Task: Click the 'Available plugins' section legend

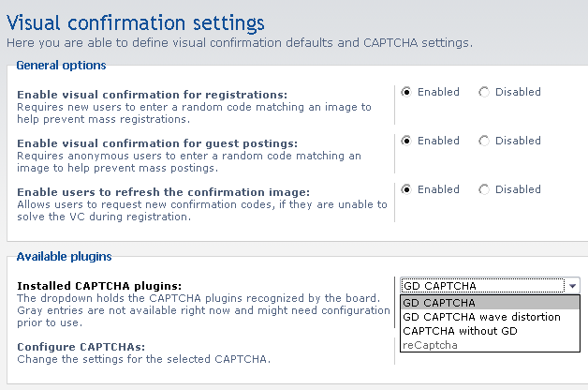Action: point(64,256)
